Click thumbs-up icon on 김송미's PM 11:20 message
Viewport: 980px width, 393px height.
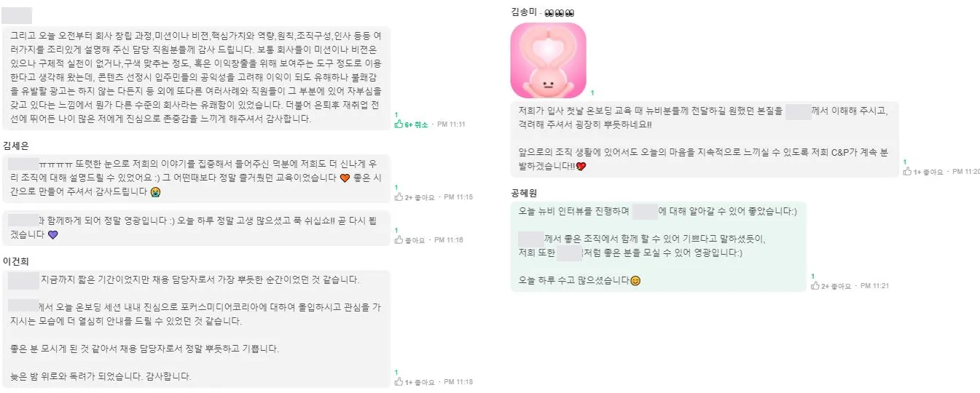click(907, 171)
